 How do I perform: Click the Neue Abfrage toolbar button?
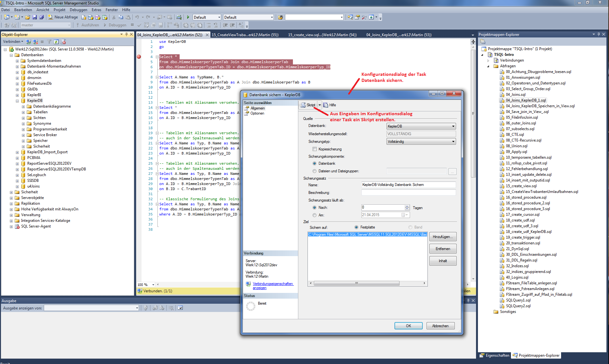[x=63, y=17]
